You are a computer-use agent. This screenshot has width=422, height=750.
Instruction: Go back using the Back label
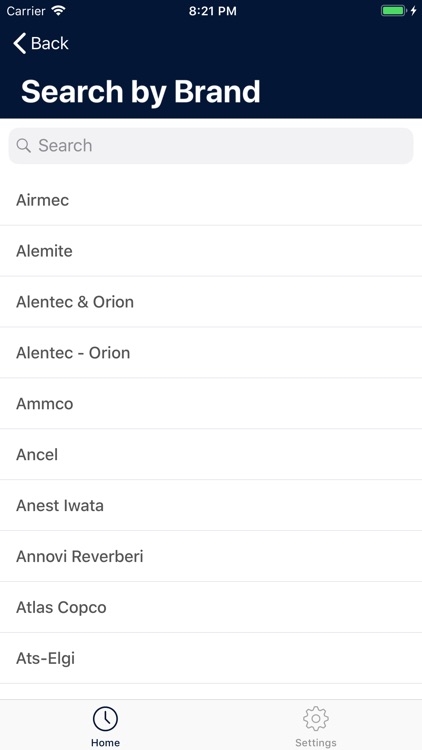(50, 44)
